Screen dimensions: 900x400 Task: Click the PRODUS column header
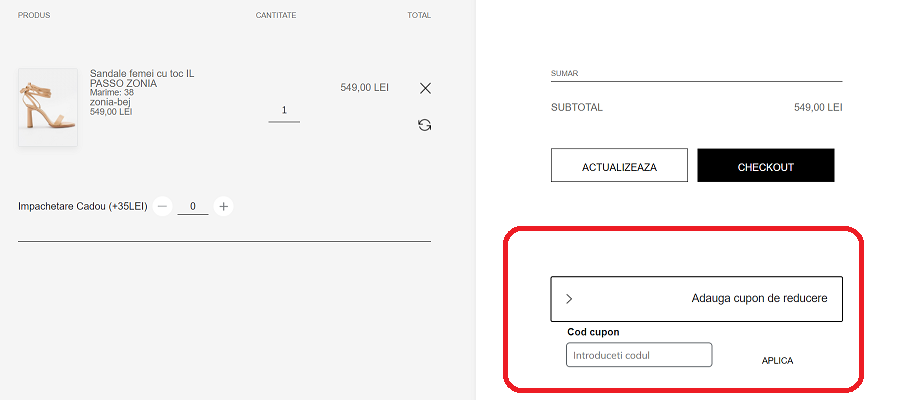[x=34, y=16]
